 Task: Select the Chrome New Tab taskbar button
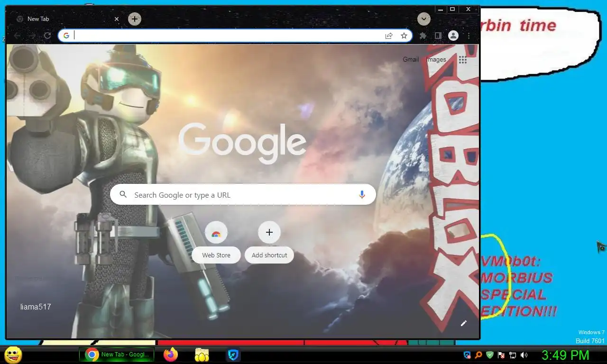click(118, 355)
